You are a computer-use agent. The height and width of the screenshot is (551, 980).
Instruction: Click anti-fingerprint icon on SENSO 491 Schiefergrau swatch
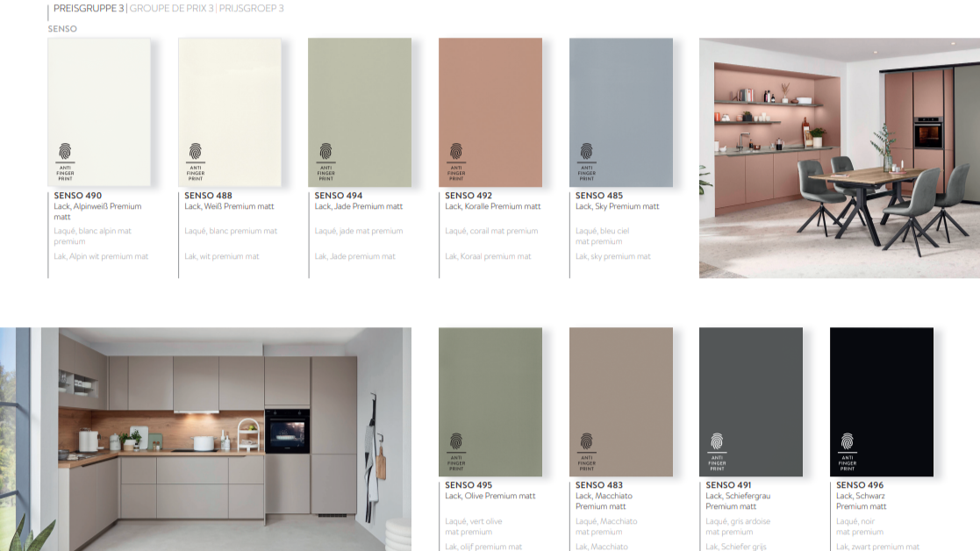[x=717, y=452]
